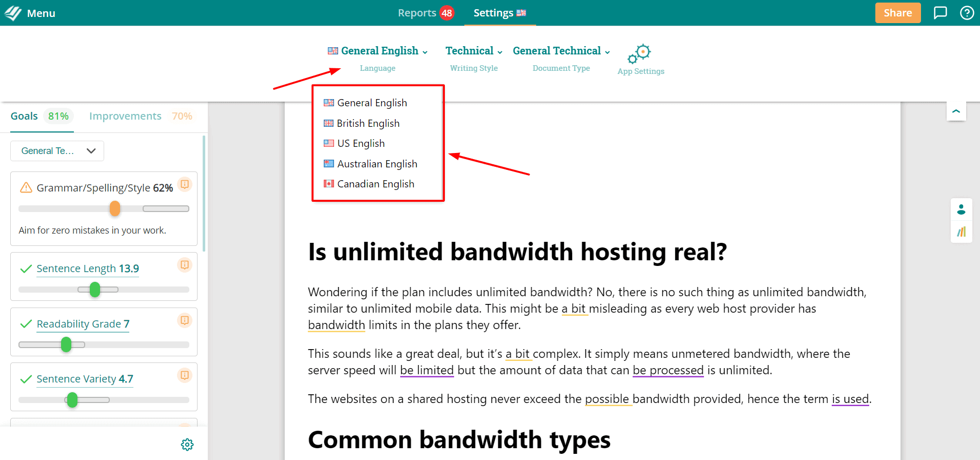Click the warning triangle beside Grammar/Spelling/Style
Image resolution: width=980 pixels, height=460 pixels.
coord(26,187)
